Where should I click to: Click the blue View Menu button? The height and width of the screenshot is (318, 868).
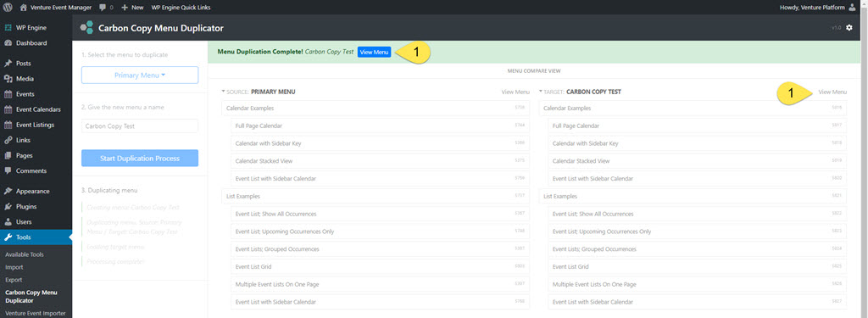374,52
